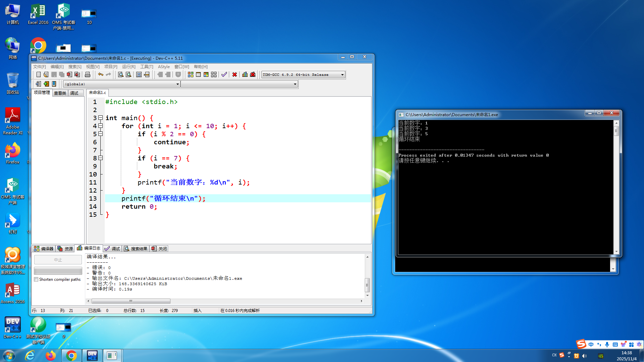The height and width of the screenshot is (362, 644).
Task: Stop execution with the red X icon
Action: [x=235, y=74]
